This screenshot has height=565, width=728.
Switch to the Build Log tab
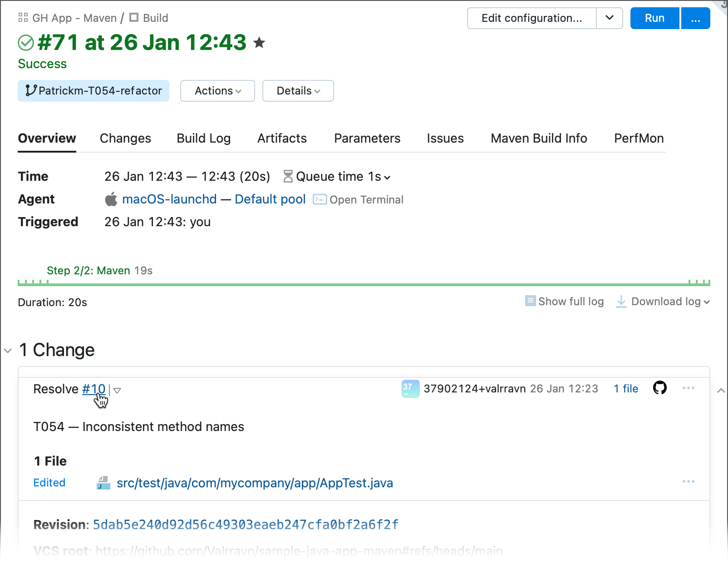[203, 138]
